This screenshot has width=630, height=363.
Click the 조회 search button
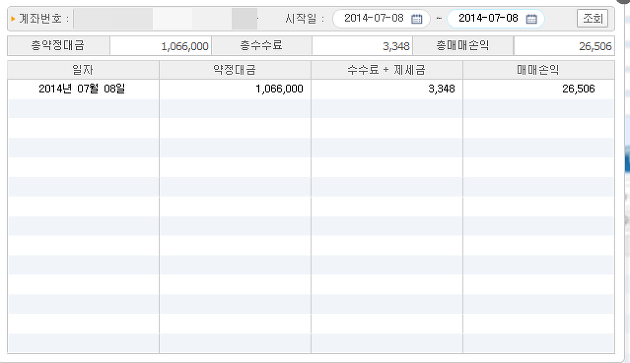(592, 18)
